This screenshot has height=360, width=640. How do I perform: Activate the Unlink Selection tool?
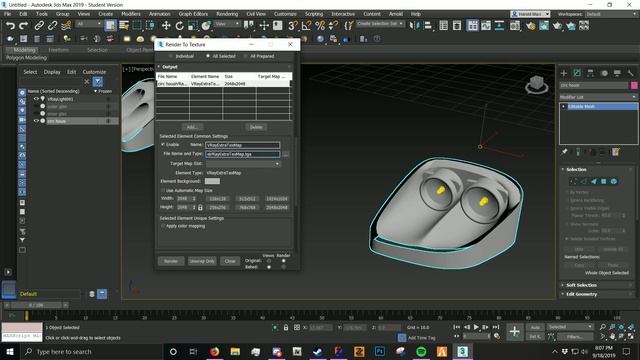pyautogui.click(x=52, y=26)
